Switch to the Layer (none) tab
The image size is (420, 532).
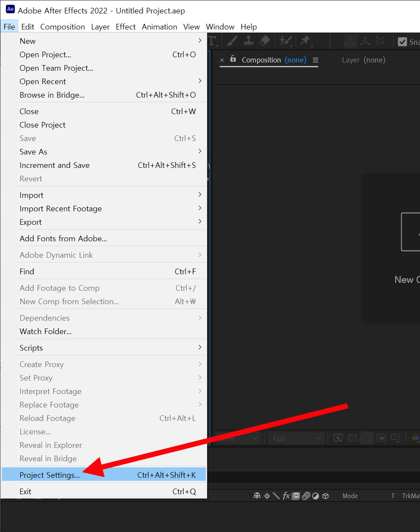363,60
